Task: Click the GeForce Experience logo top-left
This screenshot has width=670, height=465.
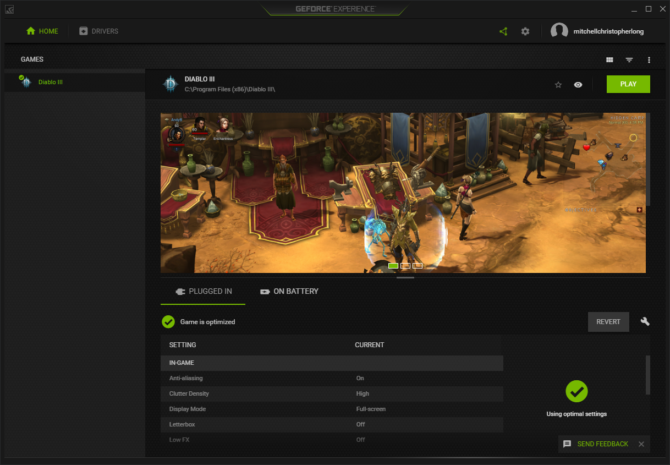Action: click(x=9, y=9)
